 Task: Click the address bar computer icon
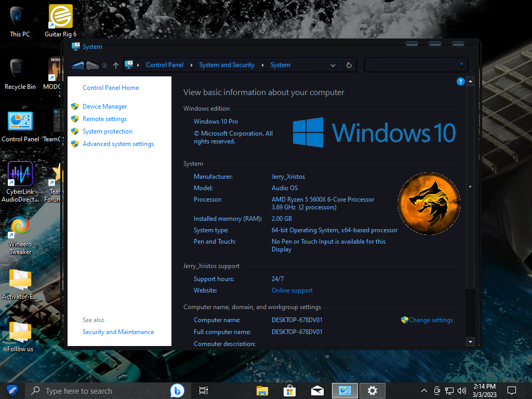click(x=129, y=64)
